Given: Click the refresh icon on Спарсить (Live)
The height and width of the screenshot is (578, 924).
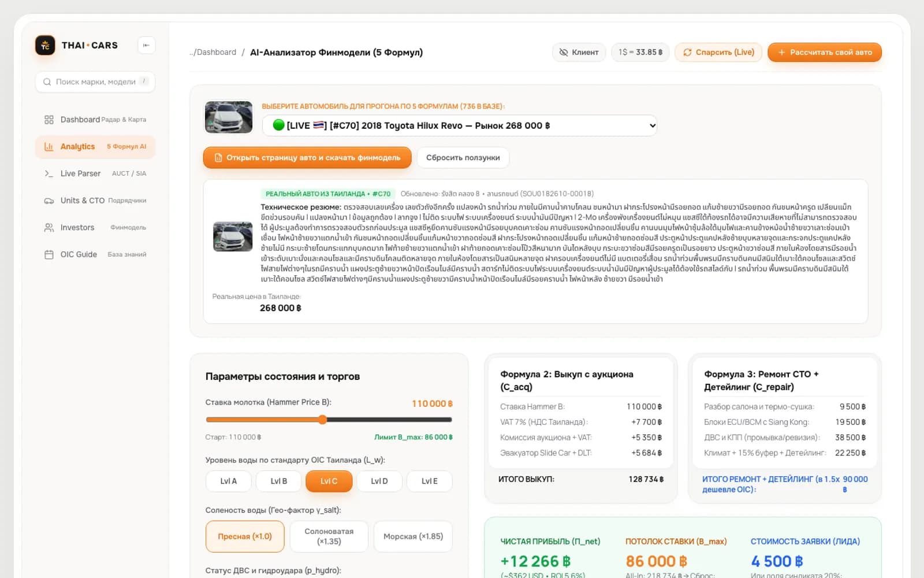Looking at the screenshot, I should 687,52.
